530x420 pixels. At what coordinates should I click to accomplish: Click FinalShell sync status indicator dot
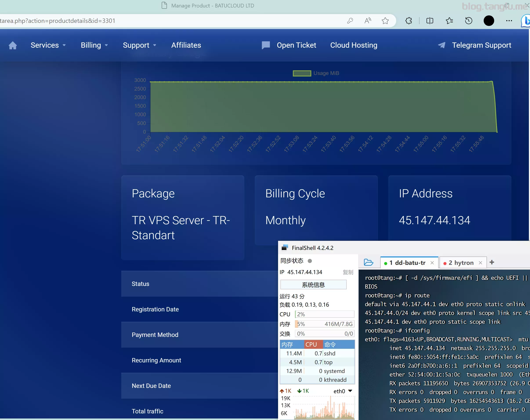310,261
